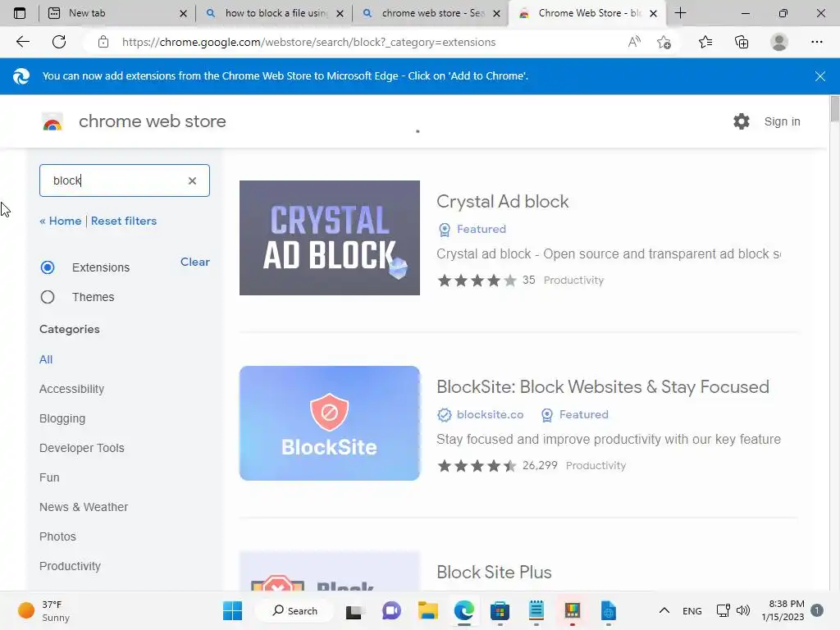Select the Fun category

point(49,477)
